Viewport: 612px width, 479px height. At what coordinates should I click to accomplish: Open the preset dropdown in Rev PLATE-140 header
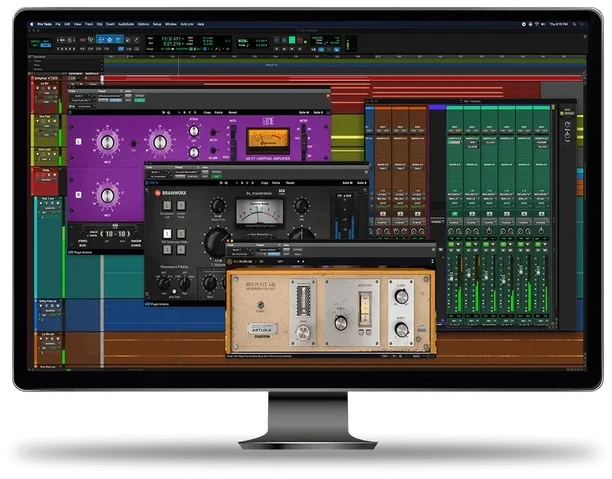click(x=268, y=250)
